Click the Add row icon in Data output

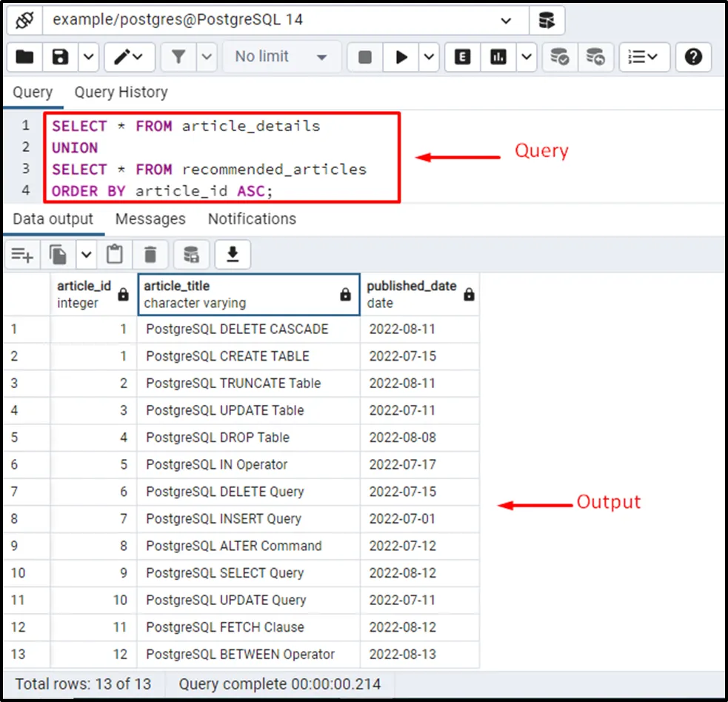click(x=21, y=255)
